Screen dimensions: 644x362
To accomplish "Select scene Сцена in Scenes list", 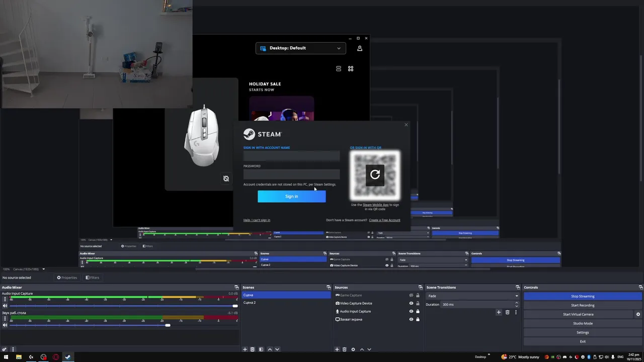I will coord(286,295).
